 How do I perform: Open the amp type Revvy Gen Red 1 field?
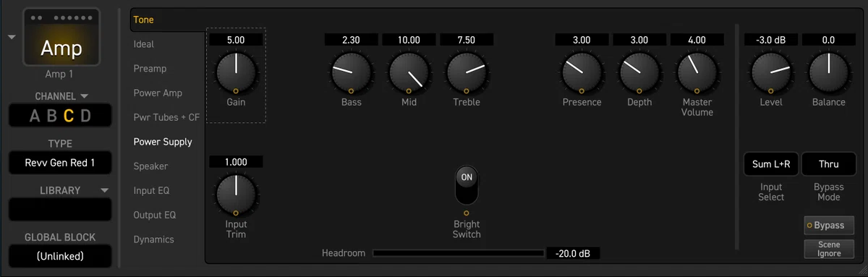coord(60,163)
